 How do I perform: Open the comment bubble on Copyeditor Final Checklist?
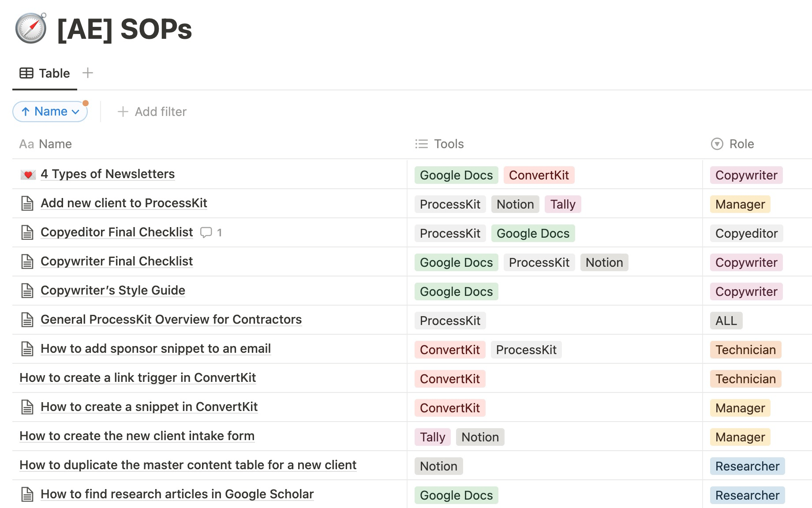pyautogui.click(x=206, y=232)
